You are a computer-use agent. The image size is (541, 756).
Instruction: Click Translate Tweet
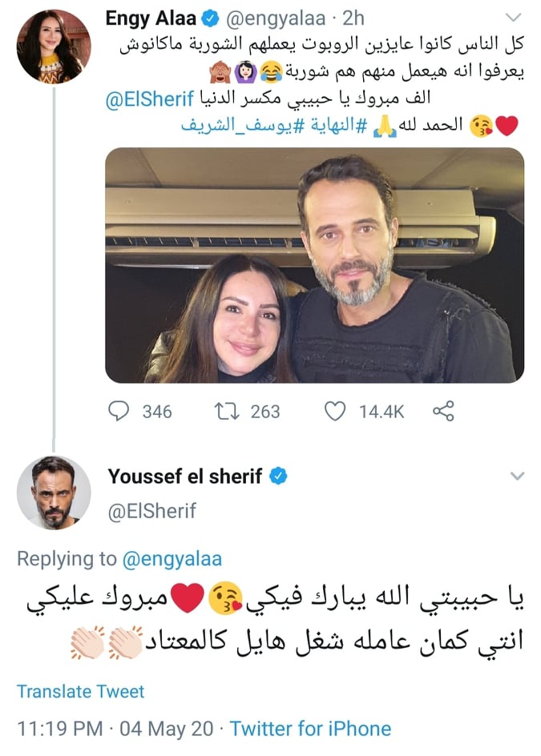[80, 690]
